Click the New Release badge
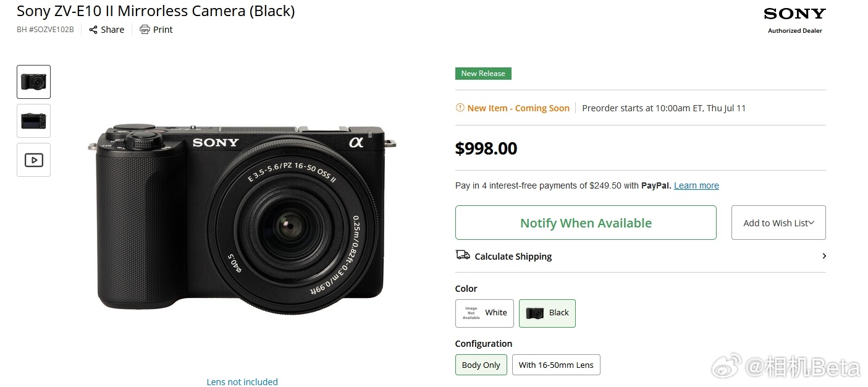 [483, 74]
